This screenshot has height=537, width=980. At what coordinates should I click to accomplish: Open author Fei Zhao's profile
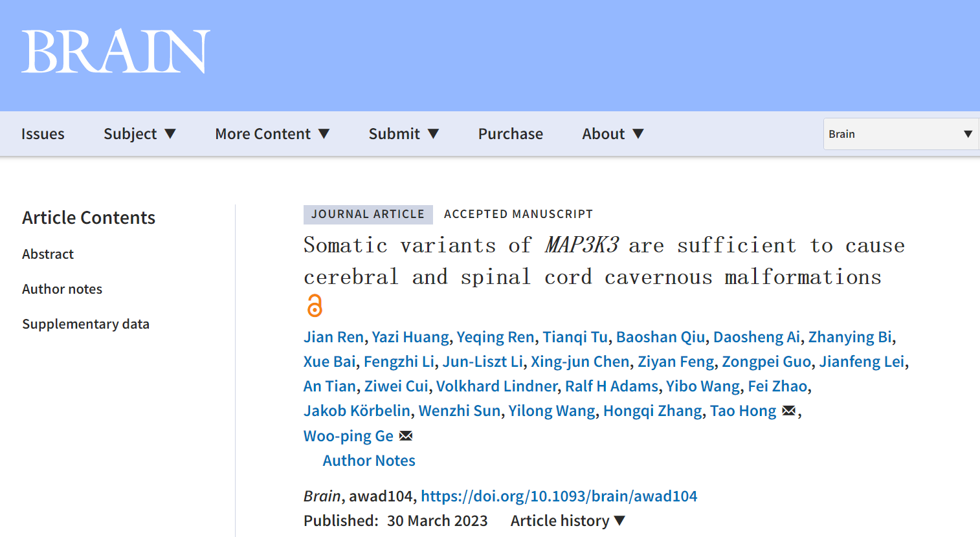pos(778,386)
